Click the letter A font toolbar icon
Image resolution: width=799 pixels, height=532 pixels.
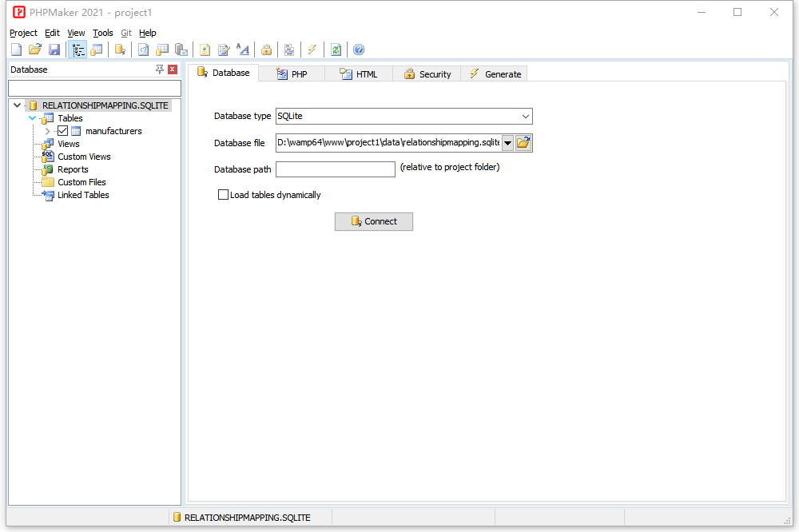click(243, 50)
